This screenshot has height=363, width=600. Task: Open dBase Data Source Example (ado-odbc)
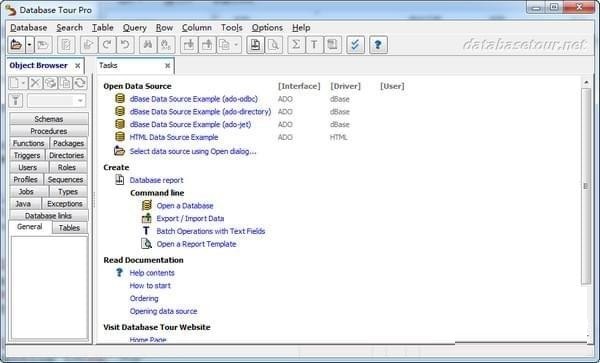(x=194, y=99)
